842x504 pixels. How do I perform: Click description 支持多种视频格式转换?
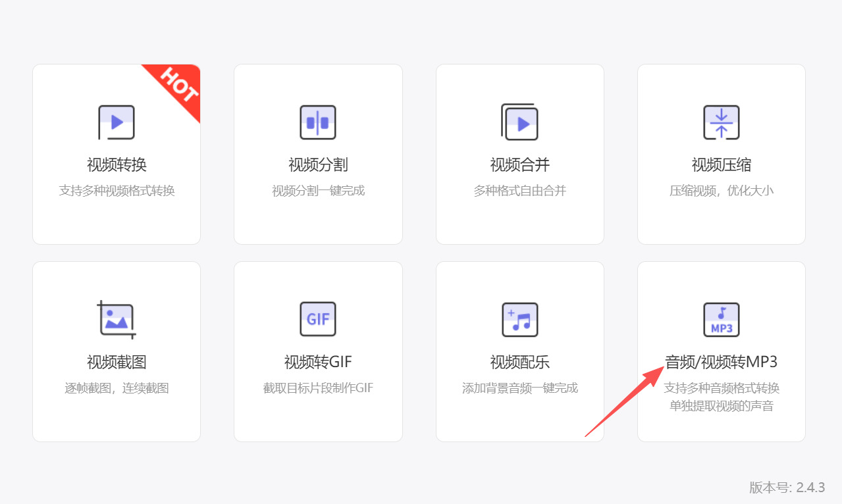tap(117, 191)
